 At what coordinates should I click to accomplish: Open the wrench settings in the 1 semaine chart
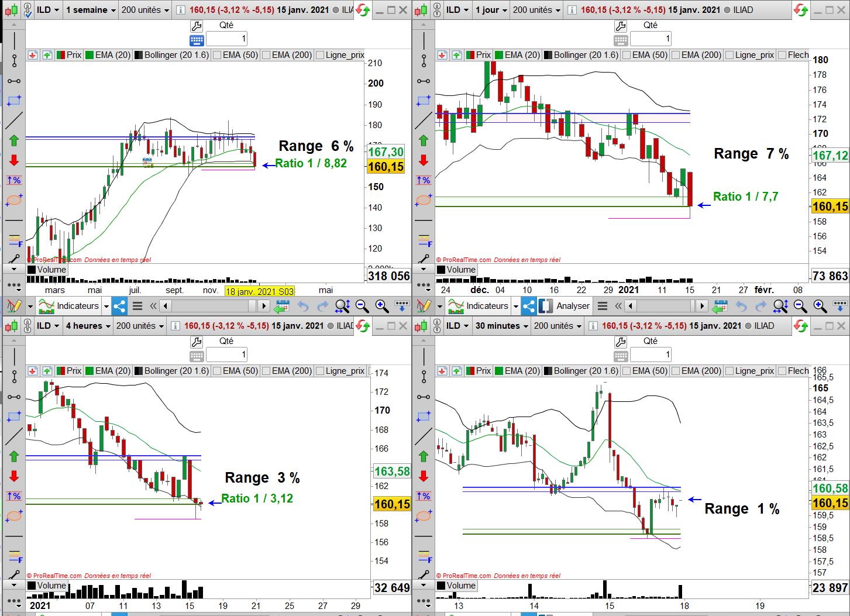click(x=197, y=26)
